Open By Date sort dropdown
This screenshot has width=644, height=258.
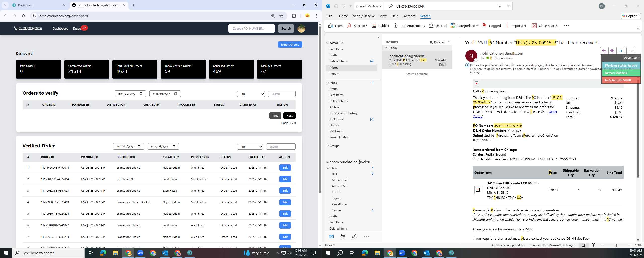point(437,42)
